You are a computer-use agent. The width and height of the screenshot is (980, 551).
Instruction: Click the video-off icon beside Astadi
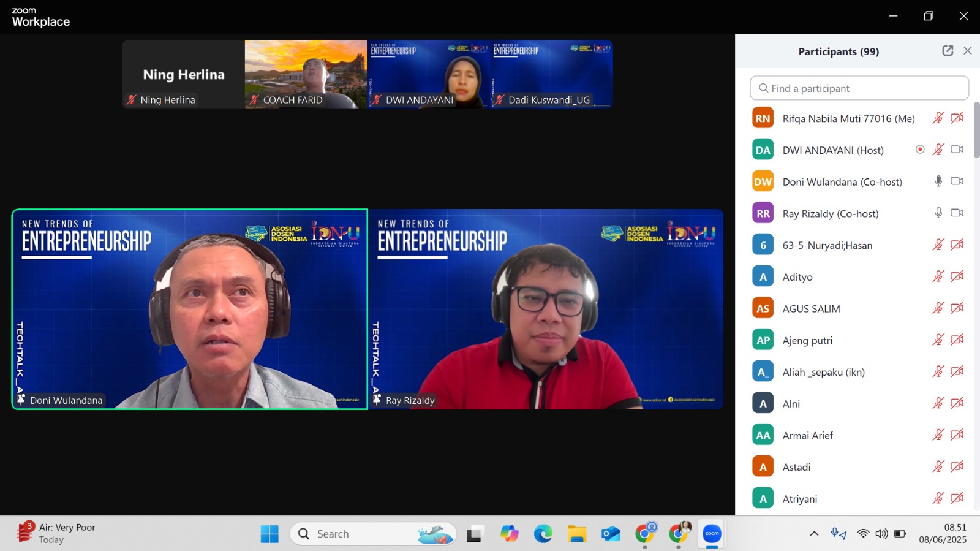[x=957, y=466]
